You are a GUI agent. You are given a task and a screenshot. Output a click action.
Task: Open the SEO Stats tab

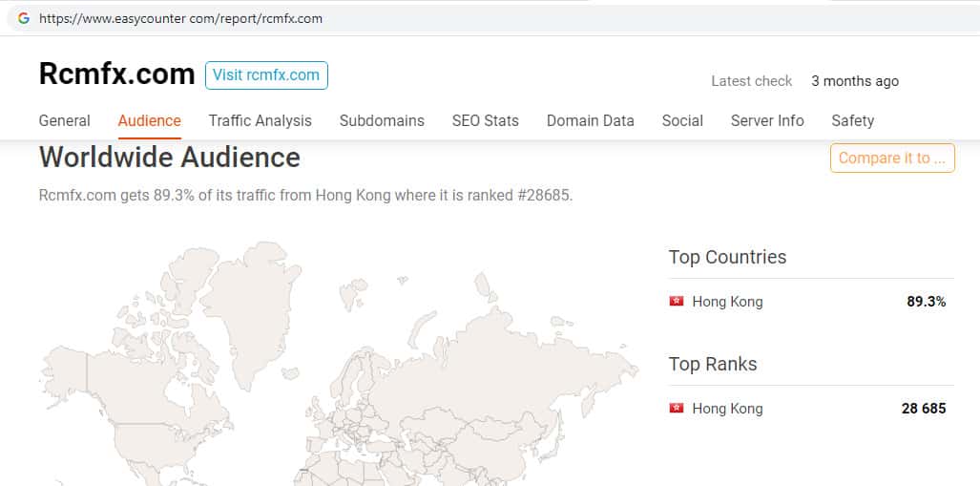click(x=486, y=120)
